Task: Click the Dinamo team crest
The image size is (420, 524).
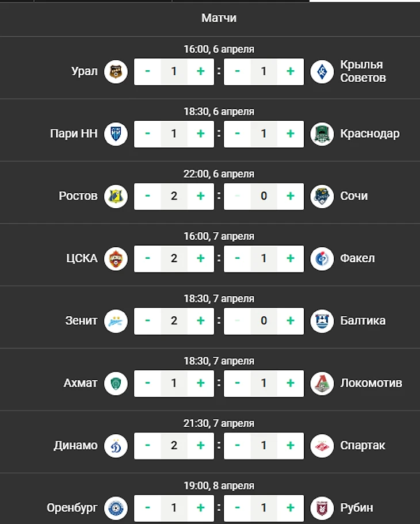Action: [116, 446]
